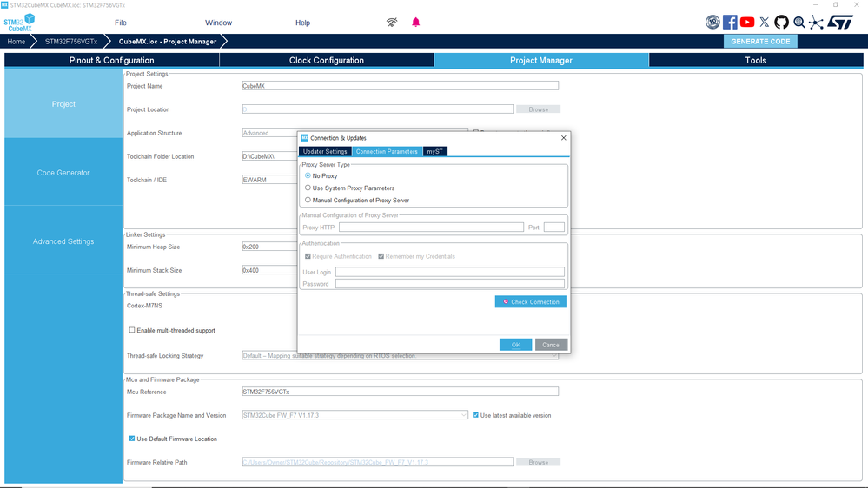The image size is (868, 488).
Task: Click the Password field
Action: 449,284
